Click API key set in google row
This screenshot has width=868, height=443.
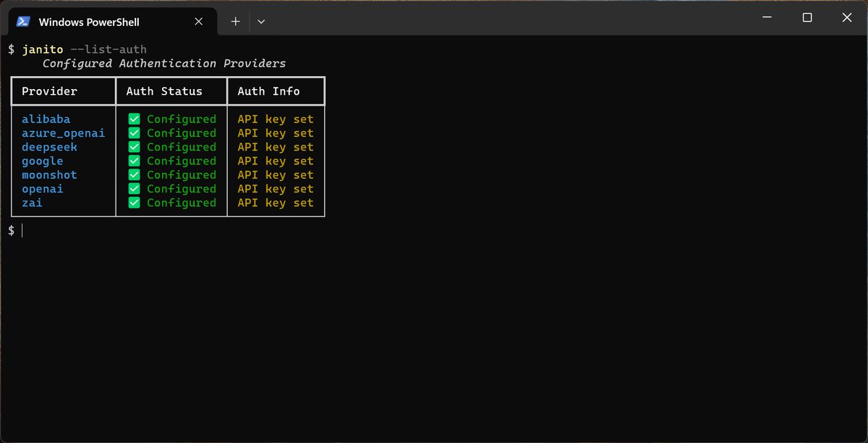tap(276, 161)
